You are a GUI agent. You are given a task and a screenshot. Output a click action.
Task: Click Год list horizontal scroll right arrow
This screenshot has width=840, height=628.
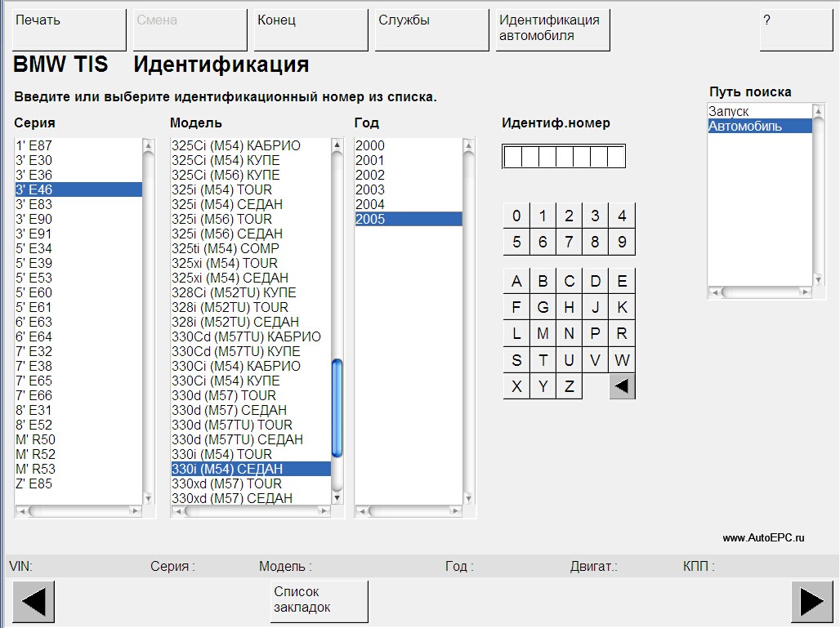455,511
